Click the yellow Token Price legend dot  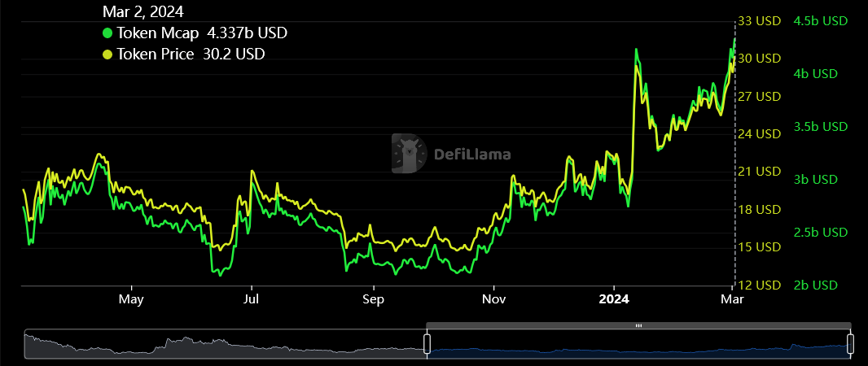(107, 54)
